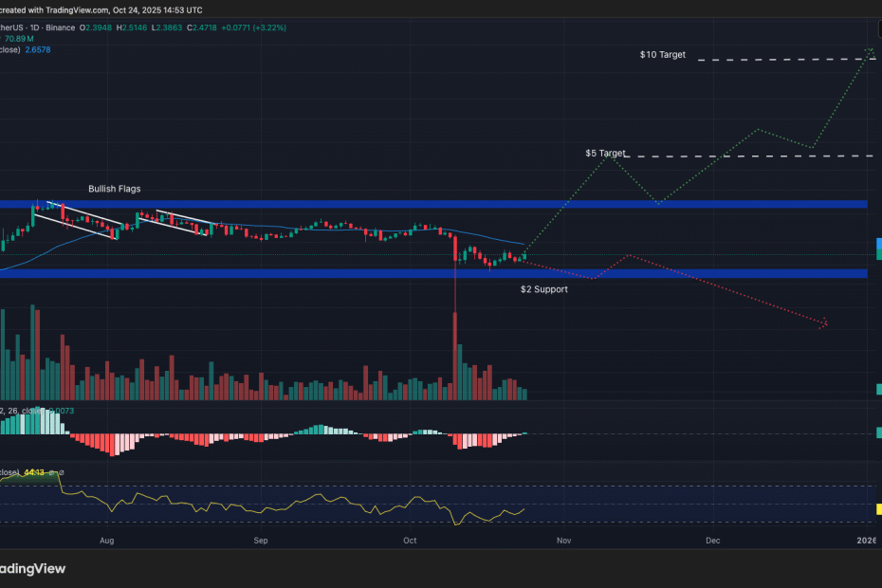The width and height of the screenshot is (882, 588).
Task: Click the '$2 Support' annotation text
Action: pos(544,289)
